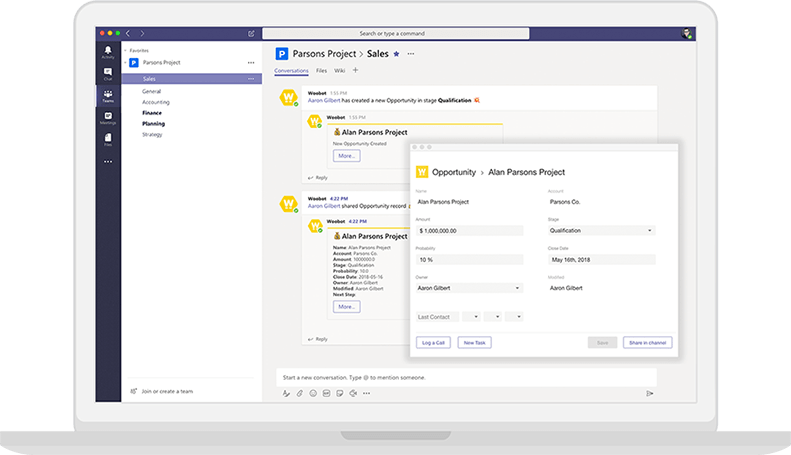Click Parsons Project in channel header
The image size is (791, 455).
(324, 54)
